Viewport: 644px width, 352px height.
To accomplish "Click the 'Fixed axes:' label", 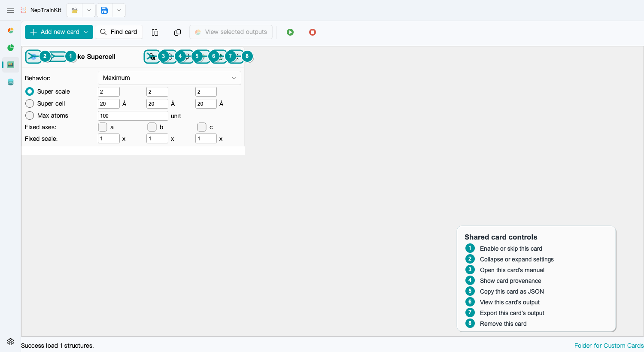I will point(40,127).
